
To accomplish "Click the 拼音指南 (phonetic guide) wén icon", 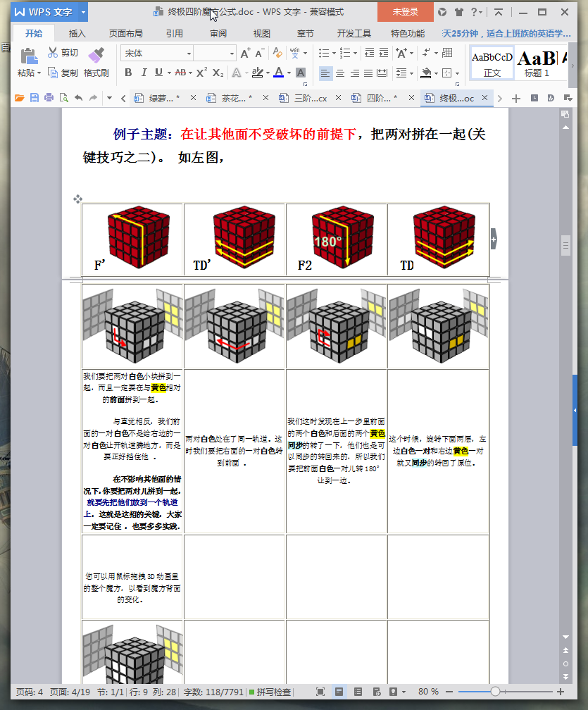I will point(295,52).
